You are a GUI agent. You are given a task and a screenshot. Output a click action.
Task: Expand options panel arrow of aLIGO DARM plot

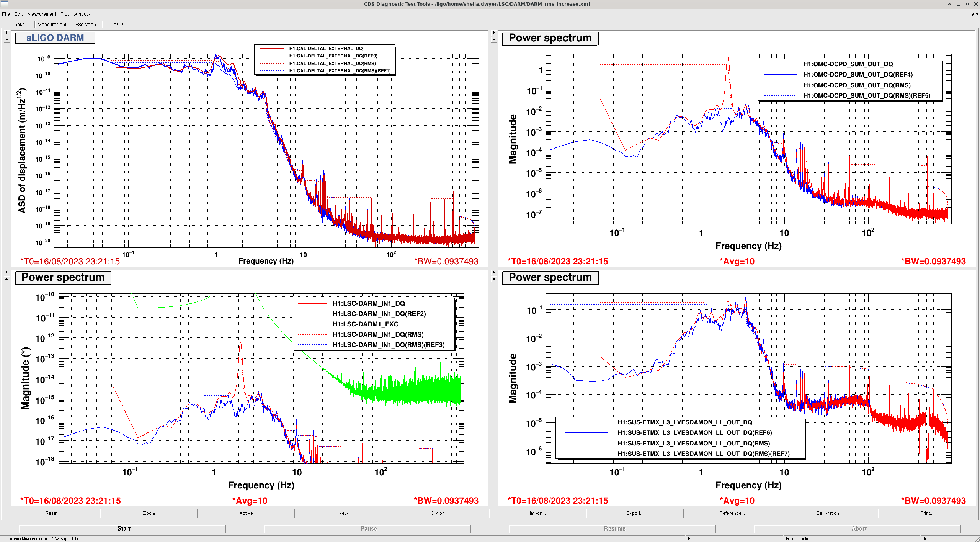pyautogui.click(x=7, y=33)
